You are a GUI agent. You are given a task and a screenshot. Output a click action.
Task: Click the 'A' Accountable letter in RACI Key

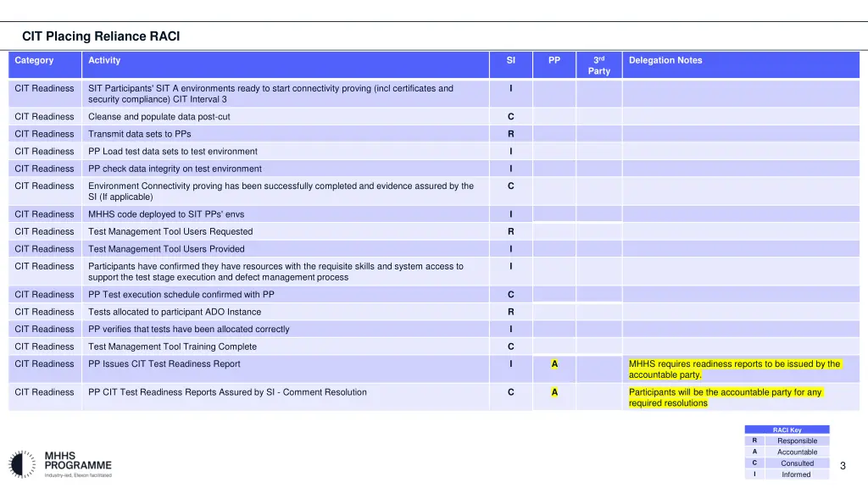pyautogui.click(x=754, y=452)
